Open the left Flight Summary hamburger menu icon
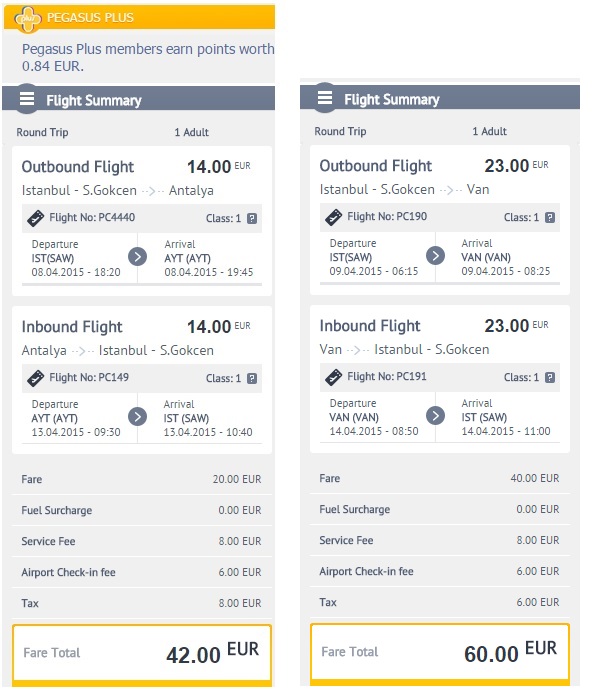 click(x=27, y=98)
